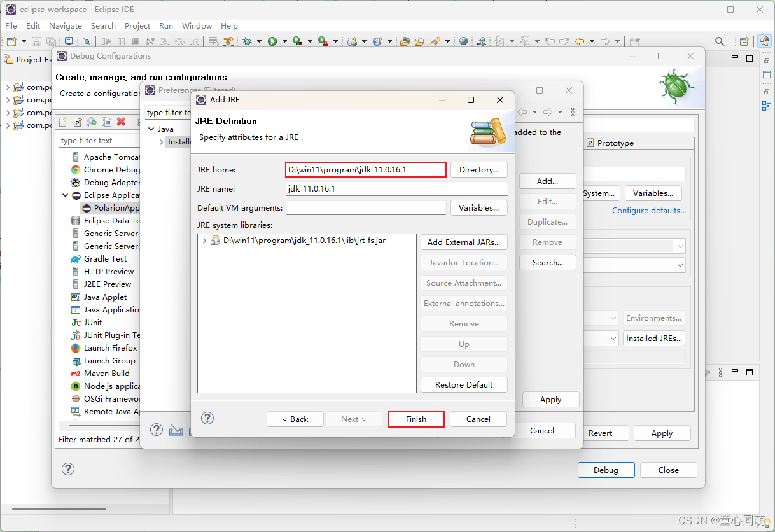Click the help question mark in Add JRE

click(x=207, y=418)
